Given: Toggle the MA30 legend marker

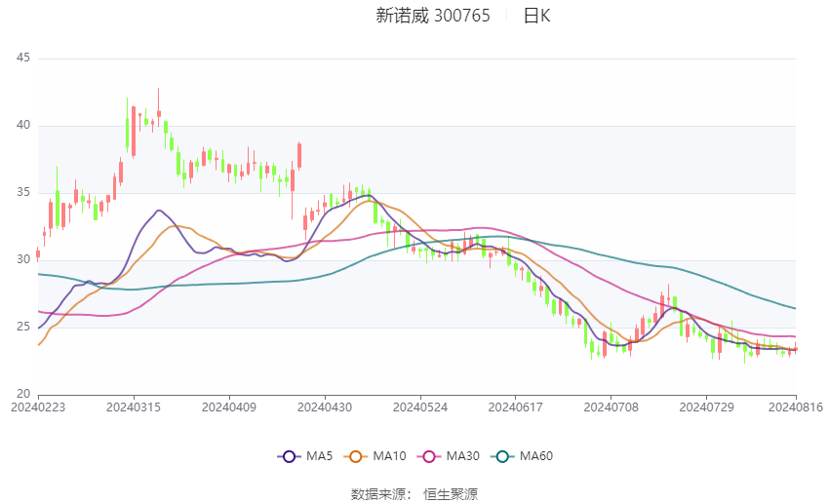Looking at the screenshot, I should tap(429, 456).
